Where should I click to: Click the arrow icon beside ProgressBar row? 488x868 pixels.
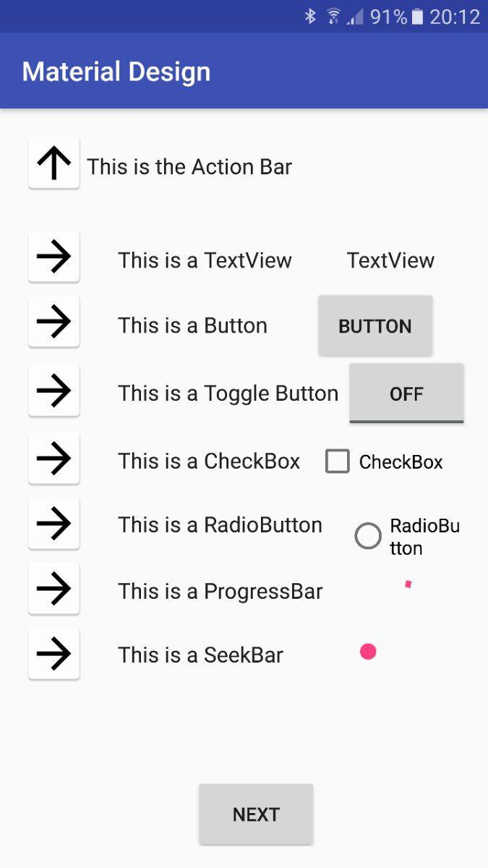[x=53, y=589]
